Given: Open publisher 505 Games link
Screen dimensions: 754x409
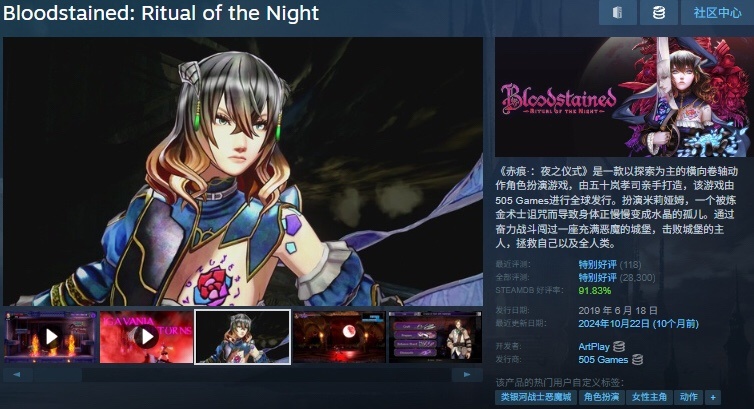Looking at the screenshot, I should [x=603, y=359].
